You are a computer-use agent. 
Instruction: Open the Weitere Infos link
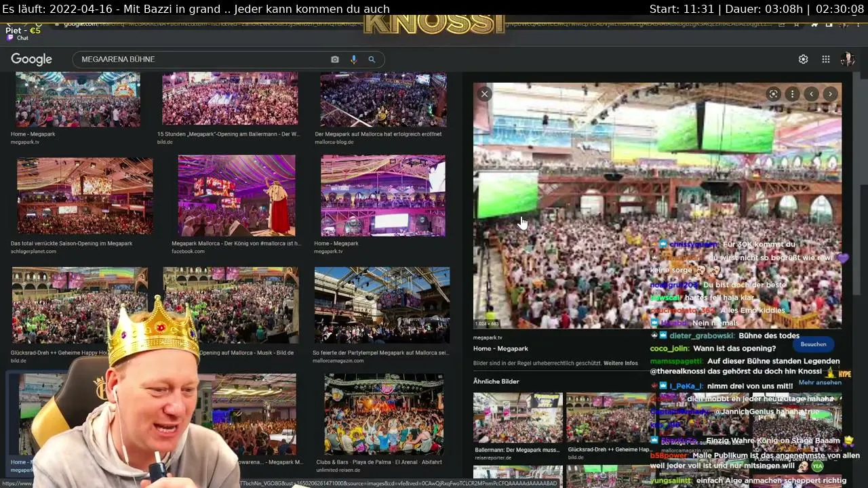[620, 363]
